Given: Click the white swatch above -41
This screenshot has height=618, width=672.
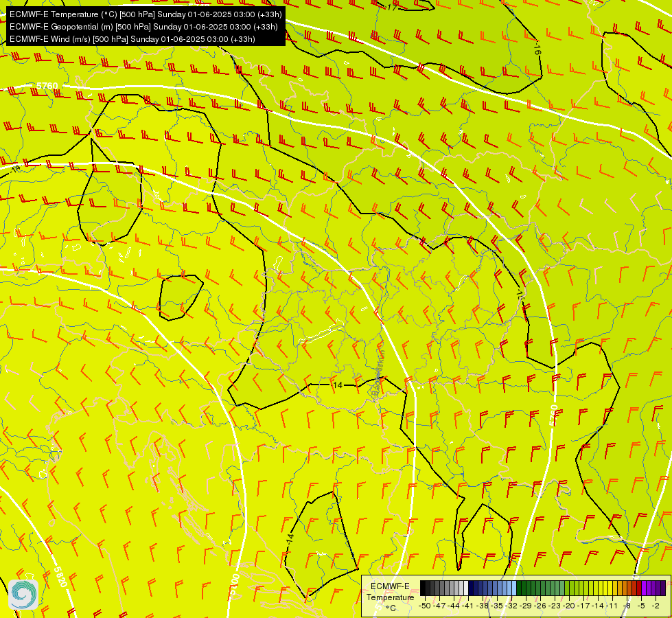Looking at the screenshot, I should tap(466, 588).
